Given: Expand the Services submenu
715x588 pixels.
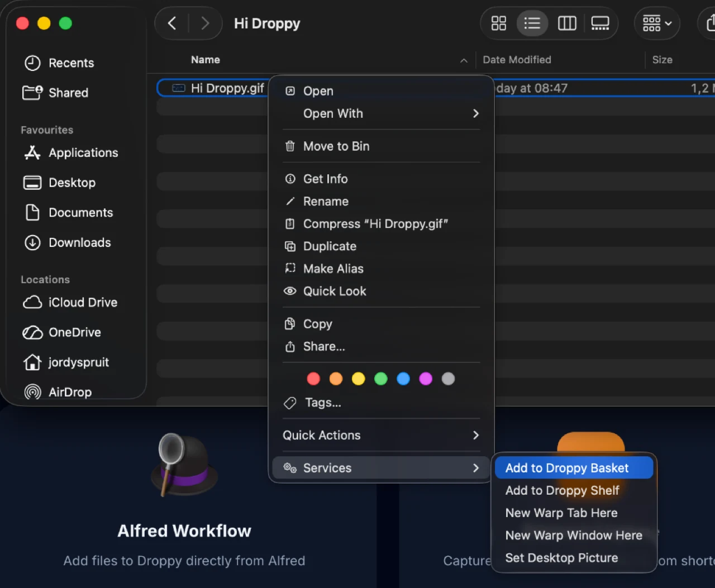Looking at the screenshot, I should (x=382, y=468).
